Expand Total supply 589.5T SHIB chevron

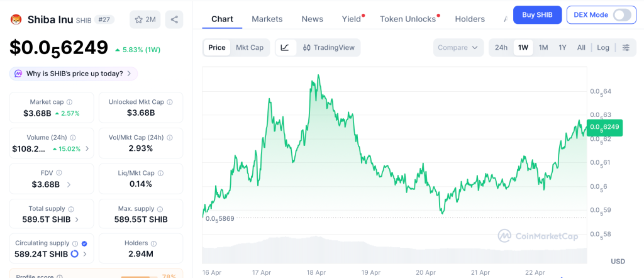coord(77,220)
